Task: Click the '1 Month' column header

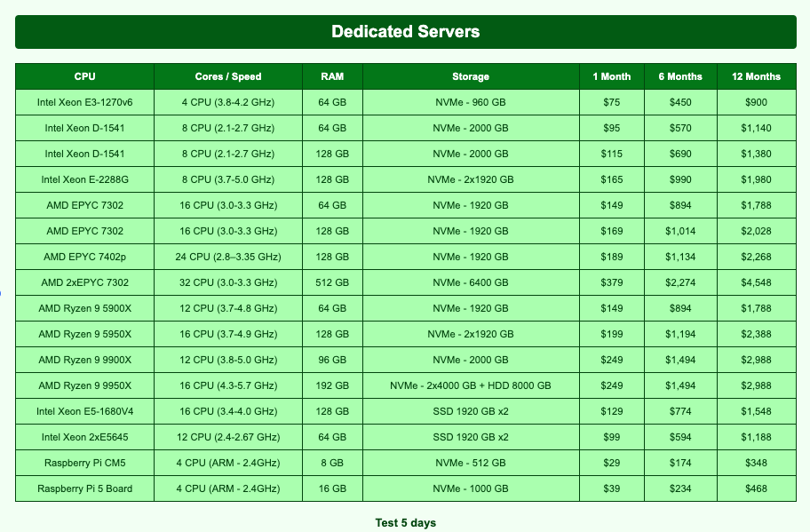Action: [612, 76]
